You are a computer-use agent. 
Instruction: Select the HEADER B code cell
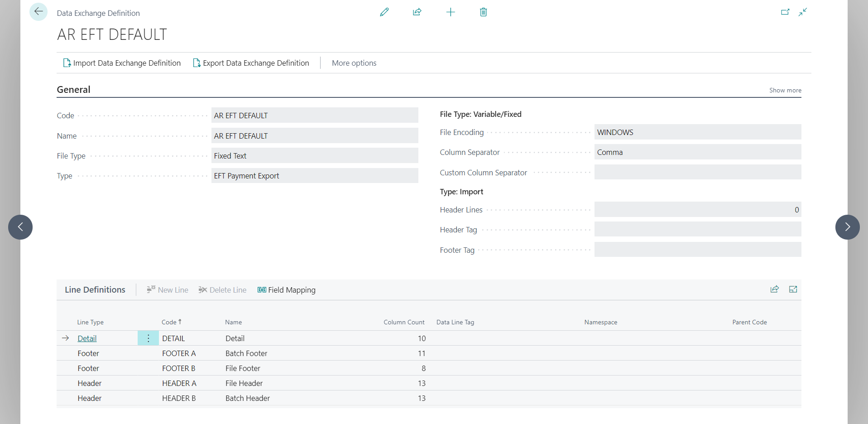pos(179,398)
